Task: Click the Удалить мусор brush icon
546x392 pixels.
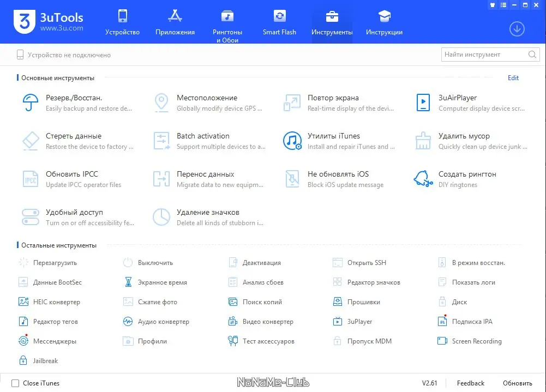Action: click(423, 141)
